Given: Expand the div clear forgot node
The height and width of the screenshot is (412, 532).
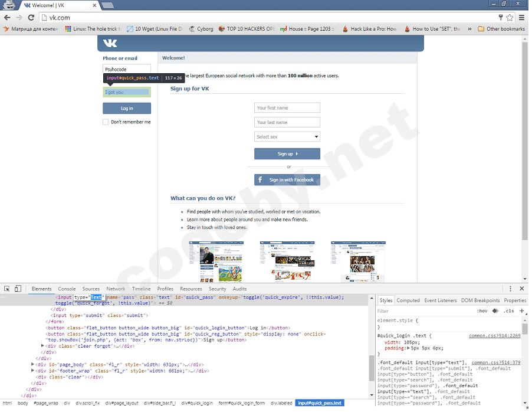Looking at the screenshot, I should [x=42, y=346].
